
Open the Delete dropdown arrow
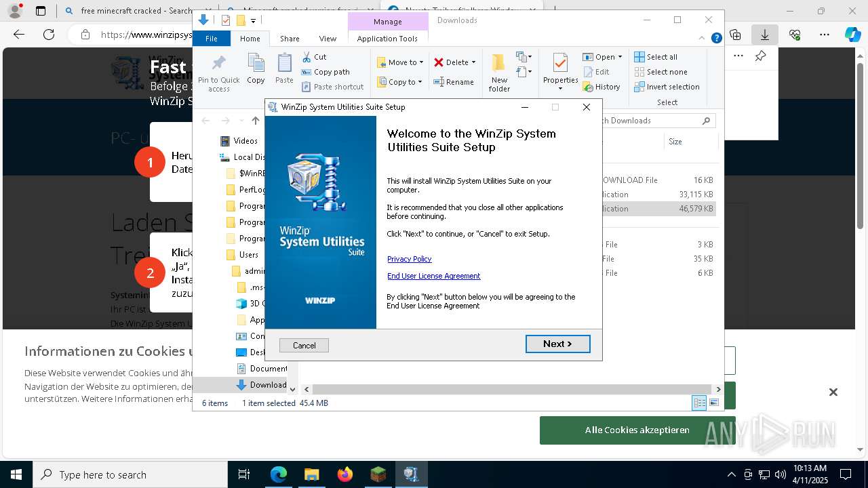point(473,62)
